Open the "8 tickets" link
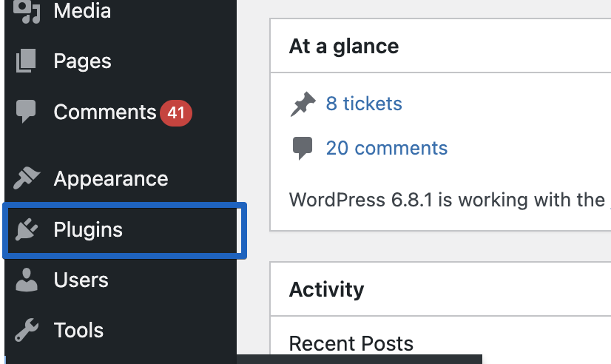Image resolution: width=611 pixels, height=364 pixels. click(364, 104)
